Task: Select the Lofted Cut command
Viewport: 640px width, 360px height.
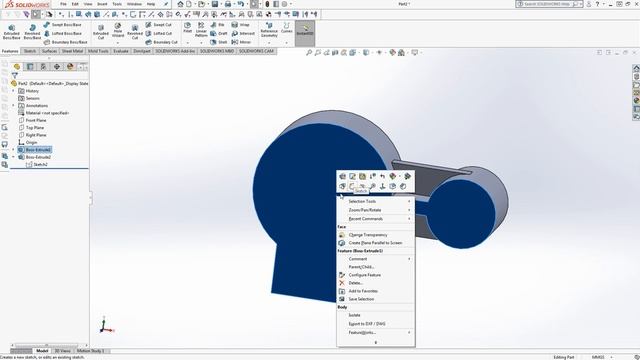Action: (159, 33)
